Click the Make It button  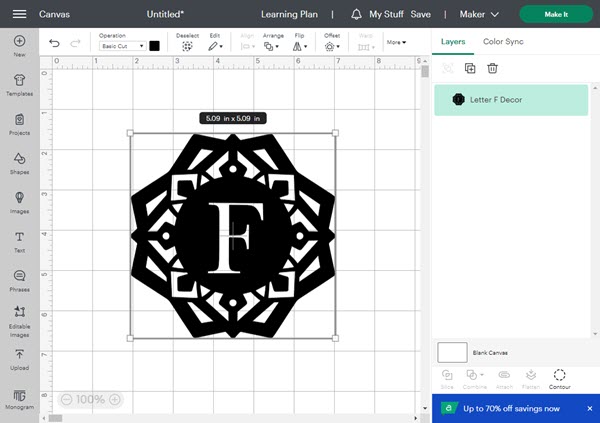click(x=556, y=15)
